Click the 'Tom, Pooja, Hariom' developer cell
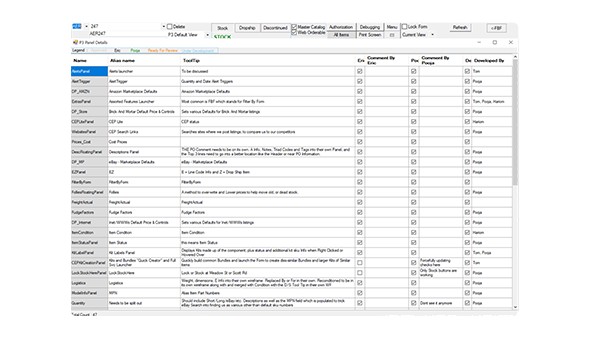 492,102
